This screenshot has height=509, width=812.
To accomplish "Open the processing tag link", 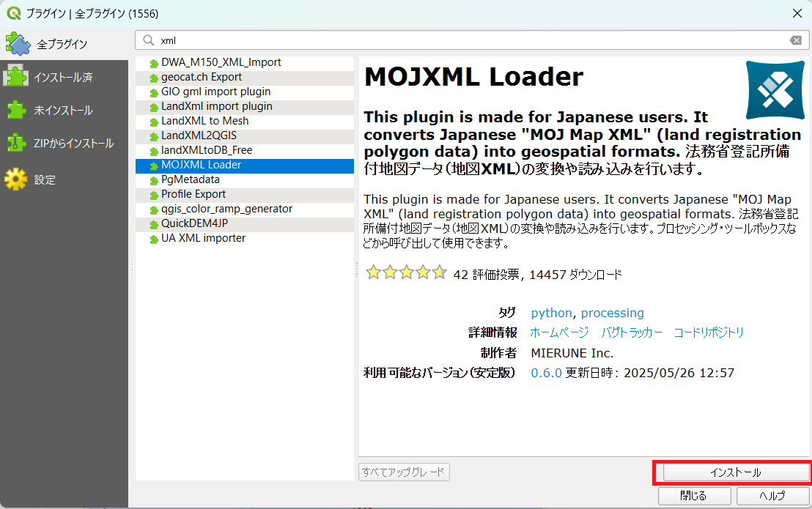I will coord(612,313).
